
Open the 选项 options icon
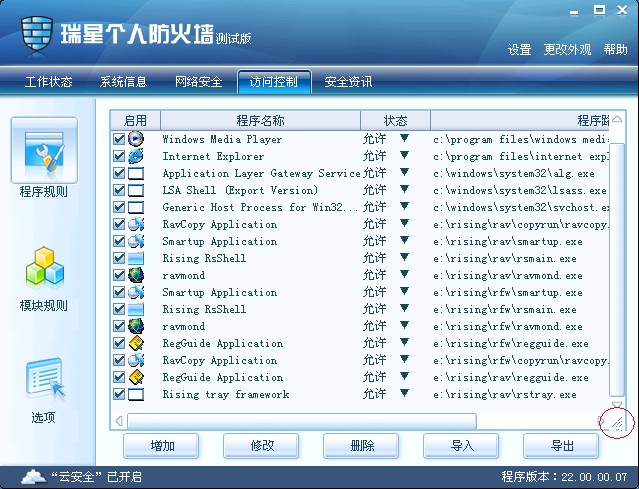[x=45, y=378]
